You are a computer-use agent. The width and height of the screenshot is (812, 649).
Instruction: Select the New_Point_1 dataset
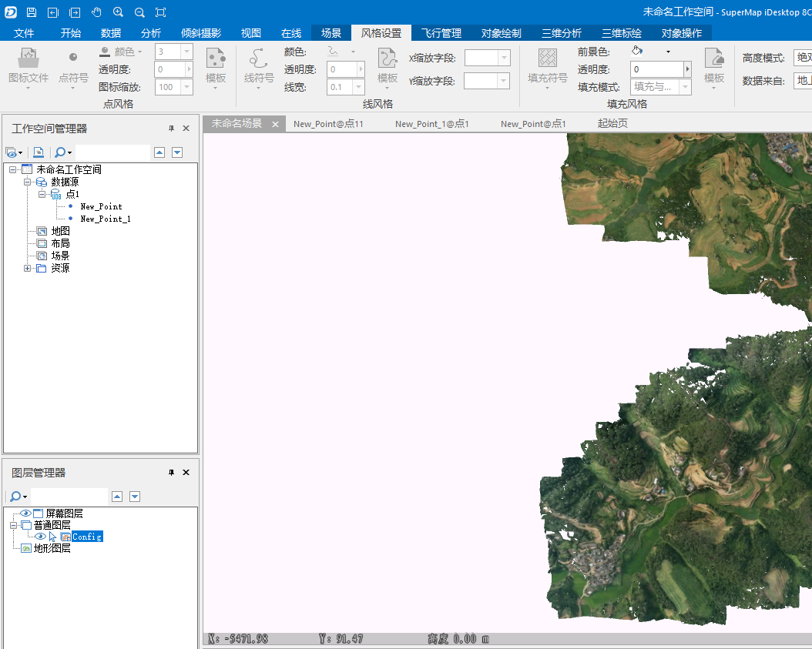pos(105,219)
